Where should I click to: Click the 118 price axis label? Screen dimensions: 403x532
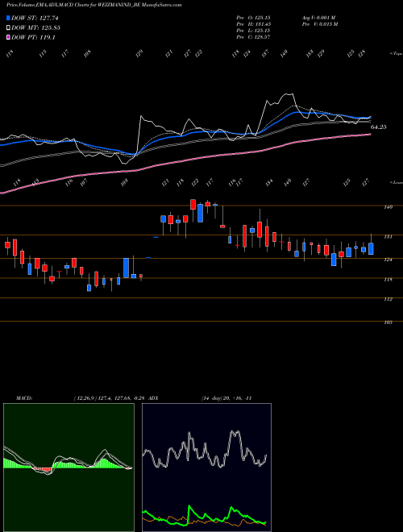pyautogui.click(x=388, y=279)
